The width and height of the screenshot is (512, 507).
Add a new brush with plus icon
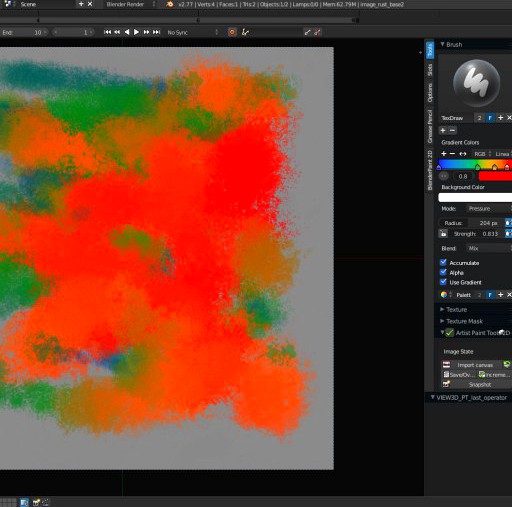[x=500, y=118]
